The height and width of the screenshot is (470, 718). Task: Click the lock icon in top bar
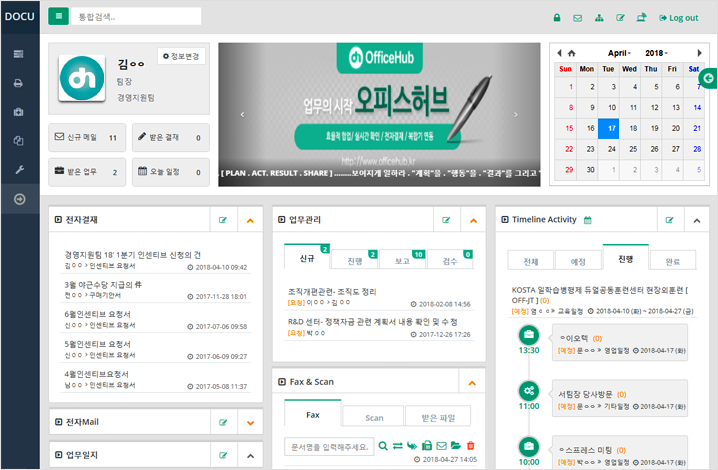[x=557, y=18]
